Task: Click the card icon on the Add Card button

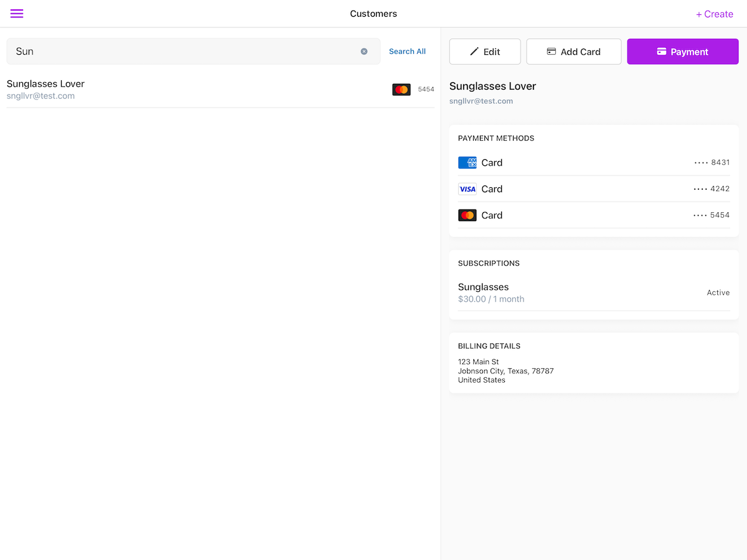Action: point(551,52)
